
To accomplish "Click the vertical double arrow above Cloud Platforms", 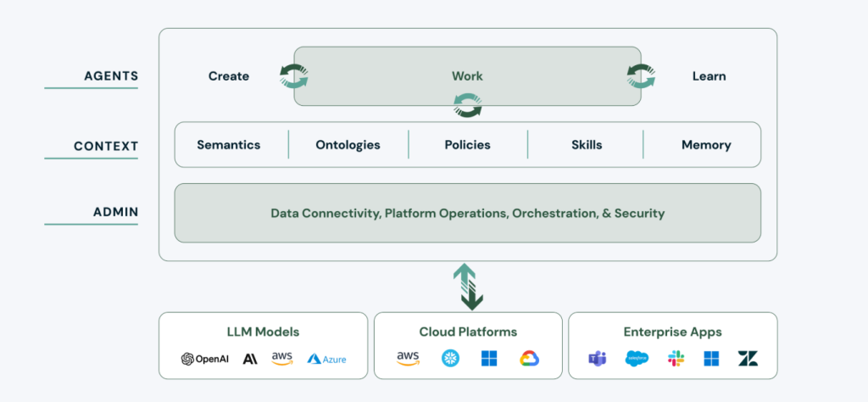I will [468, 287].
